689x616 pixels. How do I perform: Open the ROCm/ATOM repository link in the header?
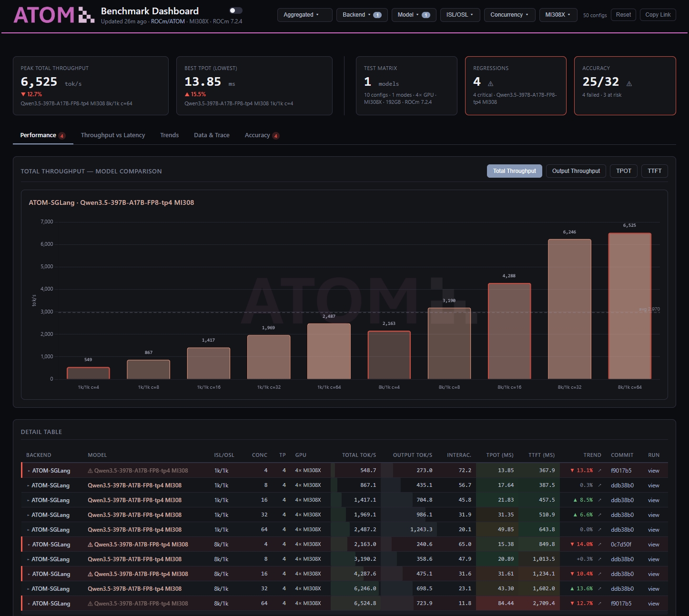(168, 21)
